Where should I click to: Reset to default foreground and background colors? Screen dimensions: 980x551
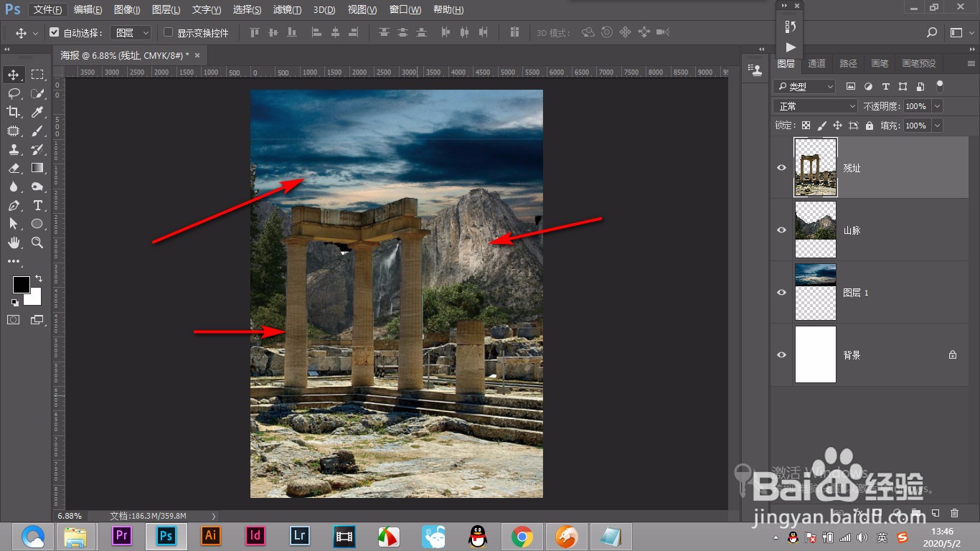click(x=15, y=303)
